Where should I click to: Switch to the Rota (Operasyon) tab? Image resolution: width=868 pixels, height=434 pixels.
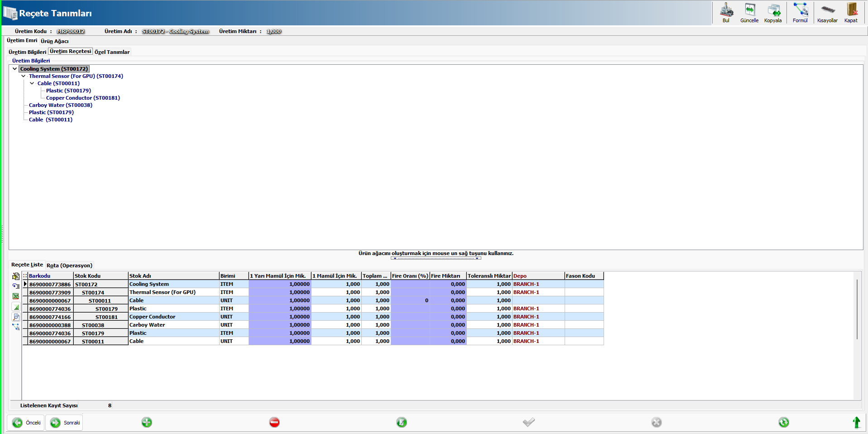click(69, 265)
